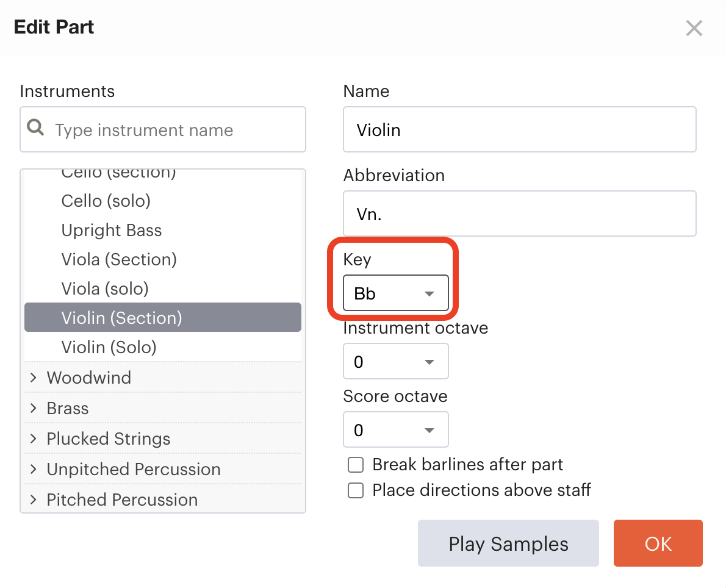Expand the Woodwind category
Viewport: 726px width, 588px height.
coord(162,378)
